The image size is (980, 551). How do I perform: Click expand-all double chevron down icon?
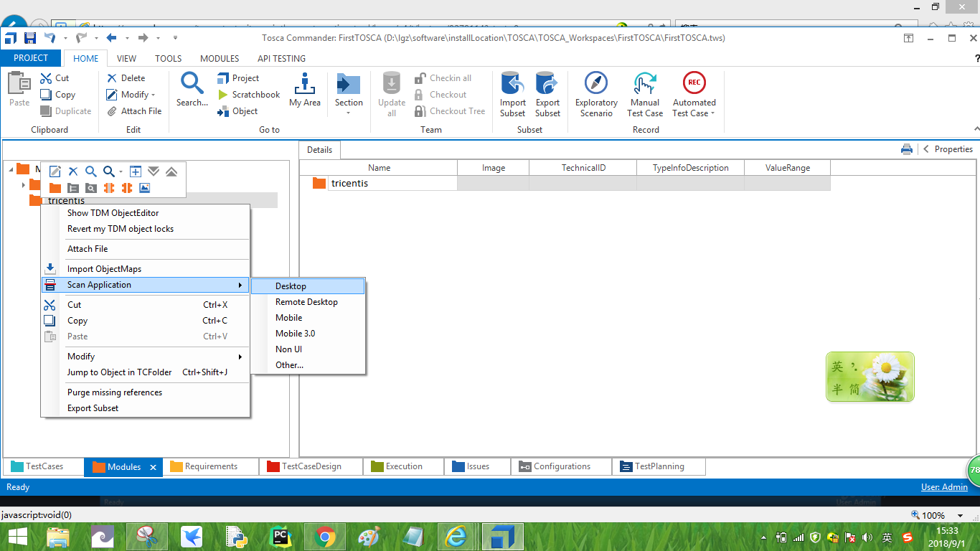154,171
